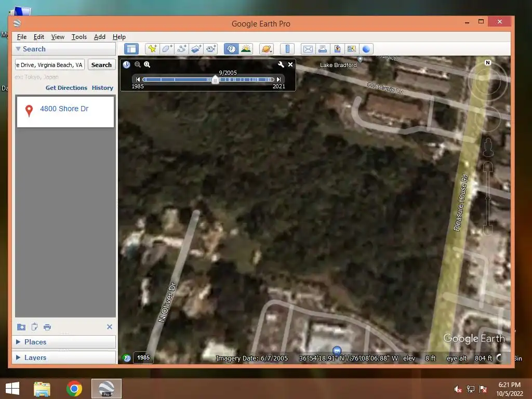
Task: Close the historical imagery slider panel
Action: (290, 64)
